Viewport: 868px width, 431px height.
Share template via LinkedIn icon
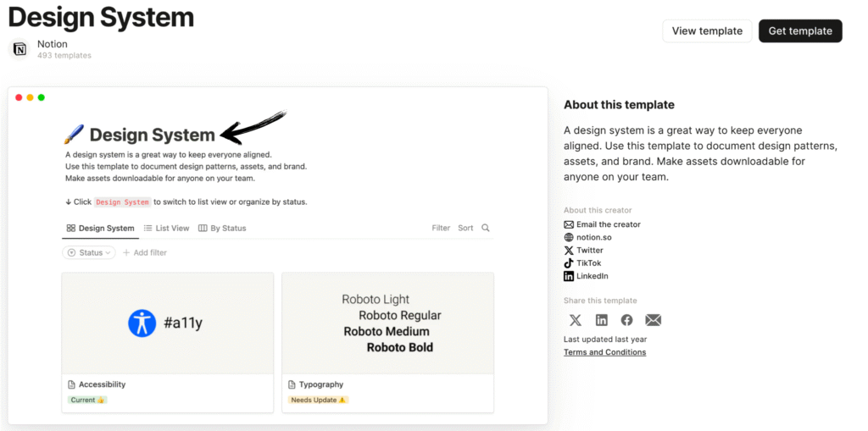click(601, 319)
